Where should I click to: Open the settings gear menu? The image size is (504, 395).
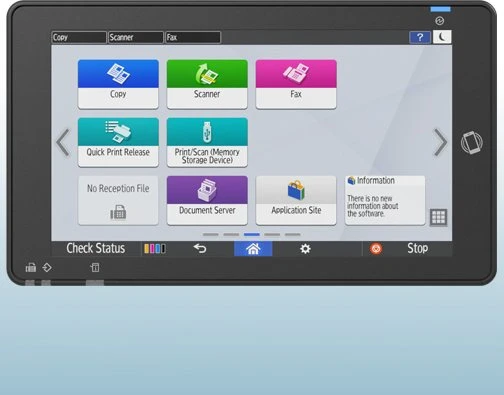(305, 249)
